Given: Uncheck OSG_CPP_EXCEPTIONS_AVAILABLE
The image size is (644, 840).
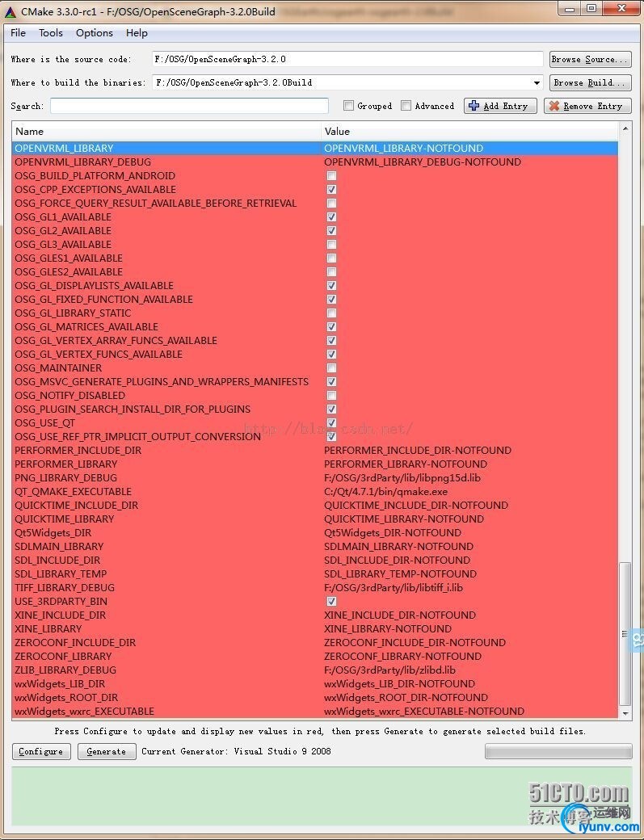Looking at the screenshot, I should (331, 189).
